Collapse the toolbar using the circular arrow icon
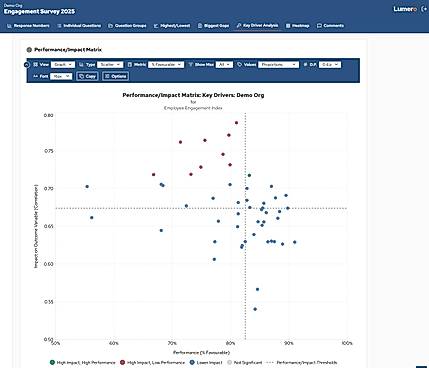 pyautogui.click(x=27, y=65)
